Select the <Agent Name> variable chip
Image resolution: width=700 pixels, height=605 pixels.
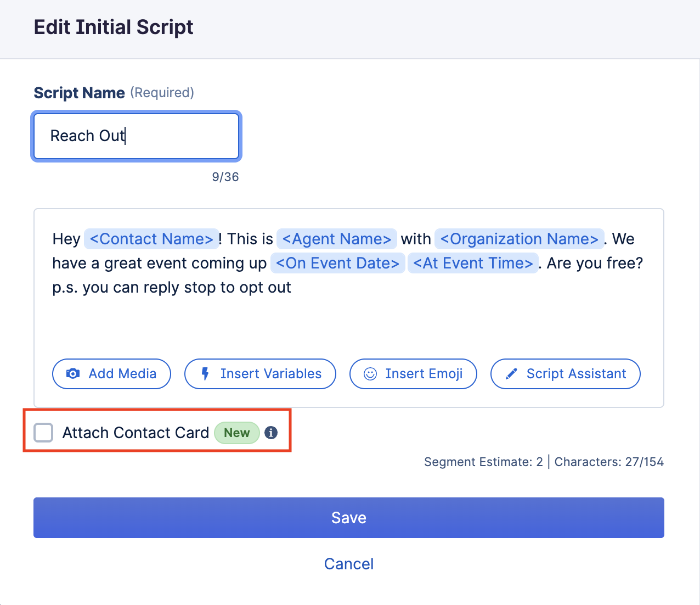(x=336, y=239)
